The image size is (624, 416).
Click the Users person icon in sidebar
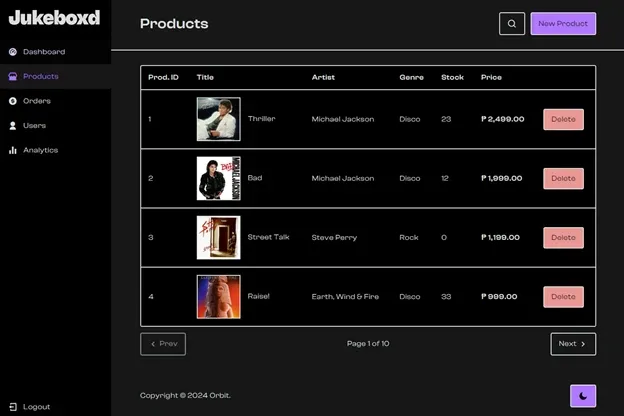coord(13,126)
